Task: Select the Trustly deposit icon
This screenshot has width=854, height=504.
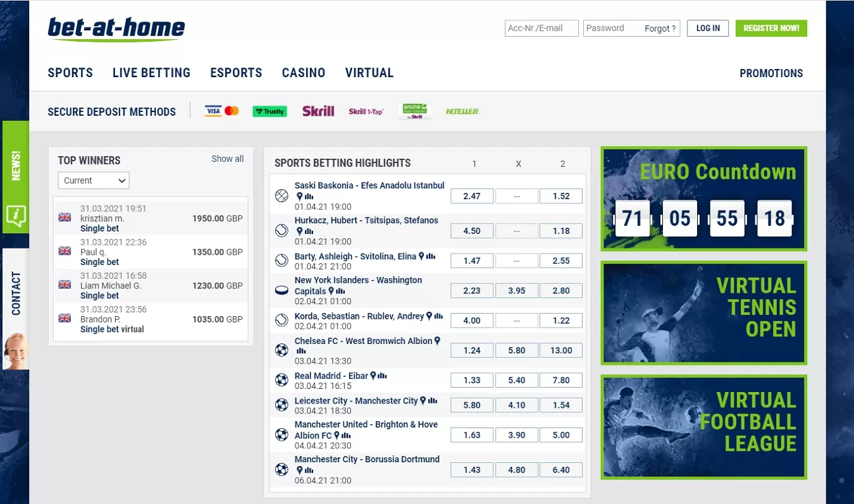Action: pos(269,111)
